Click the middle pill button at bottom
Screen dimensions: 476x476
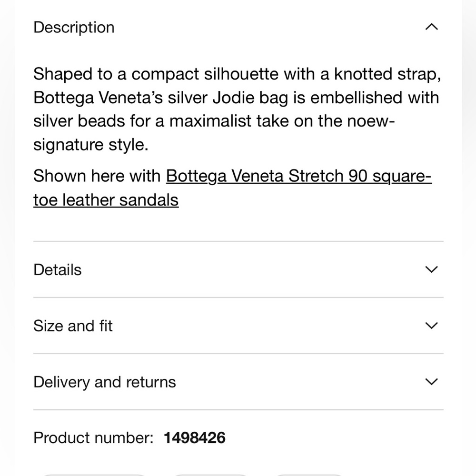pos(209,474)
